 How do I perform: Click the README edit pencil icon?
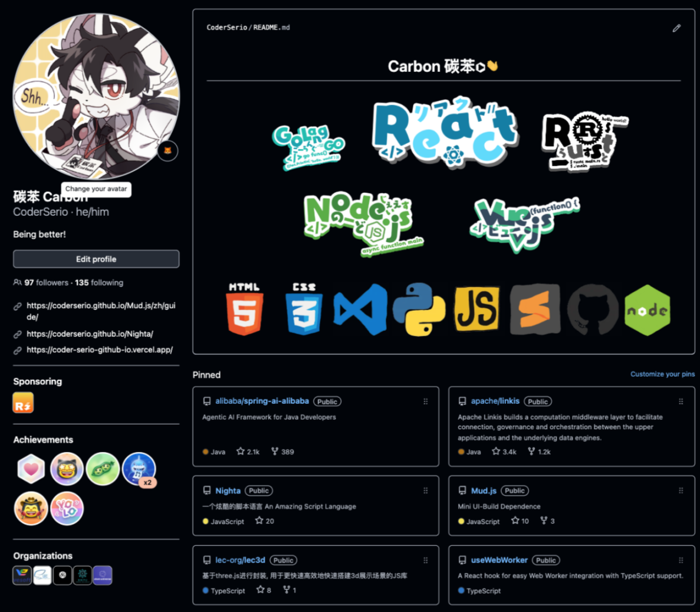pyautogui.click(x=676, y=28)
